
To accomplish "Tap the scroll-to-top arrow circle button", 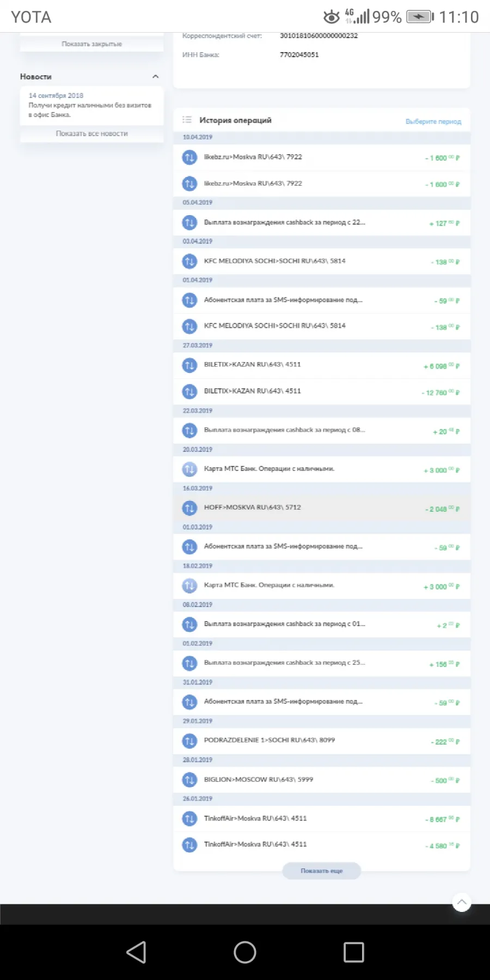I will [x=462, y=902].
